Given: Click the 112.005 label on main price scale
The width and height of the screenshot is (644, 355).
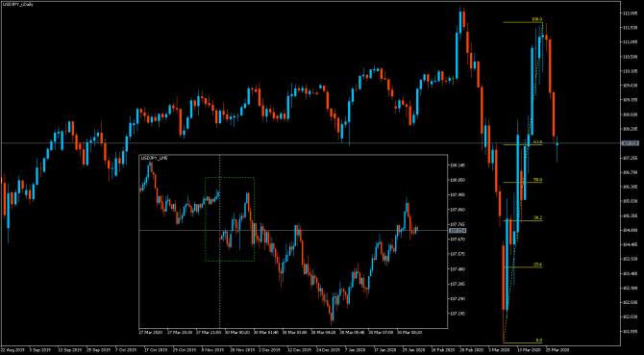Looking at the screenshot, I should coord(631,13).
